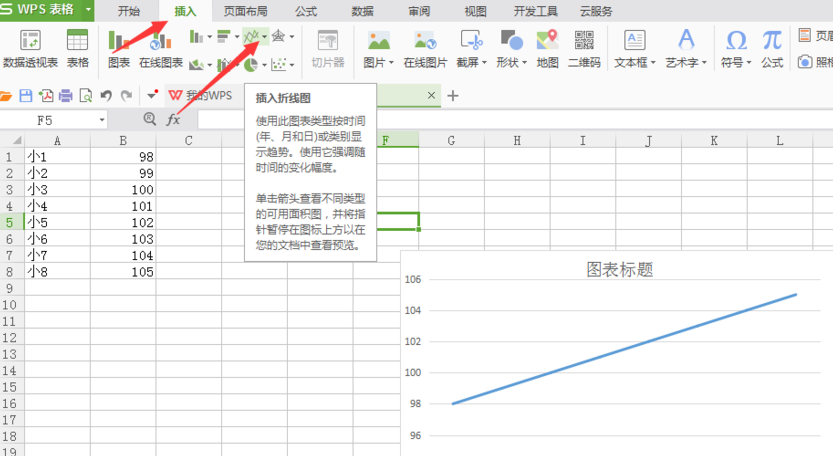Undo the last action
This screenshot has height=456, width=833.
click(106, 96)
